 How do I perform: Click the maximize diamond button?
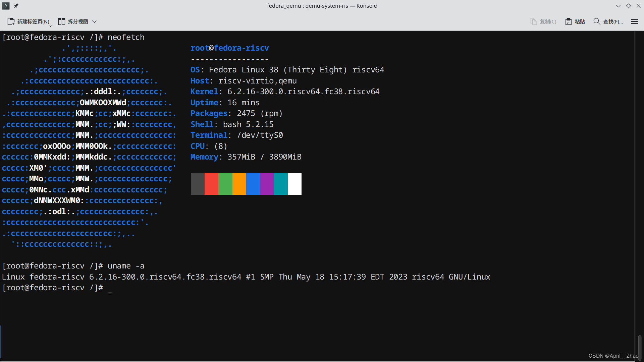[x=628, y=6]
